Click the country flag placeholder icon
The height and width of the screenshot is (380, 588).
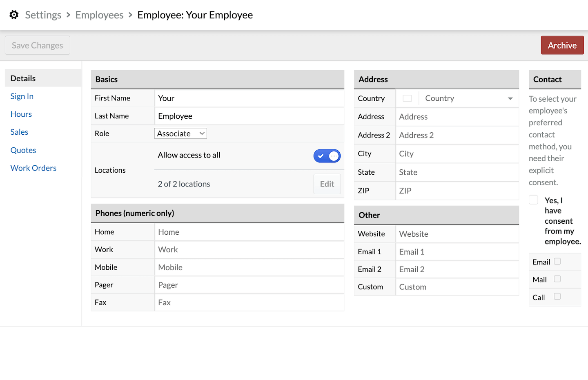click(407, 98)
